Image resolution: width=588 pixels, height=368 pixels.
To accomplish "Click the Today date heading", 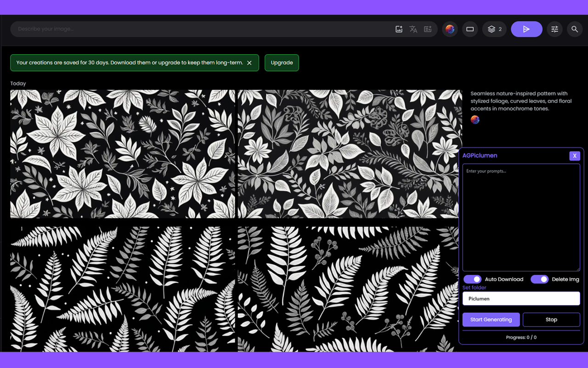I will click(x=18, y=83).
